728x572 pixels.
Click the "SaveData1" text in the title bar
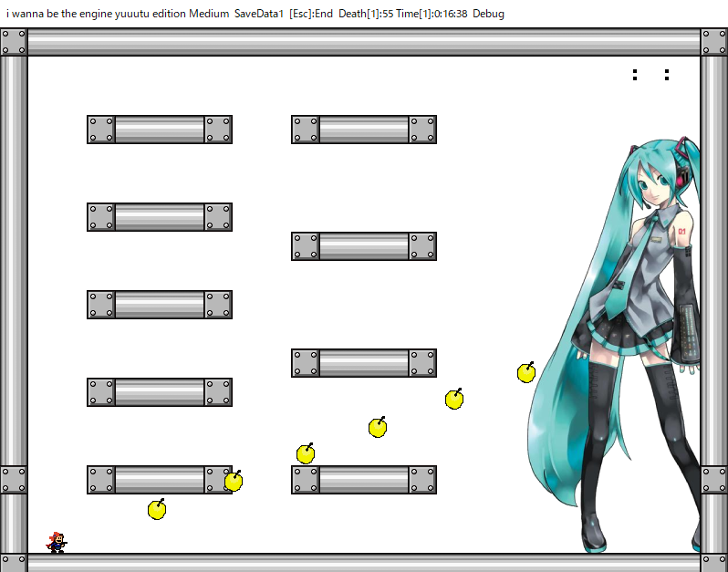point(258,14)
